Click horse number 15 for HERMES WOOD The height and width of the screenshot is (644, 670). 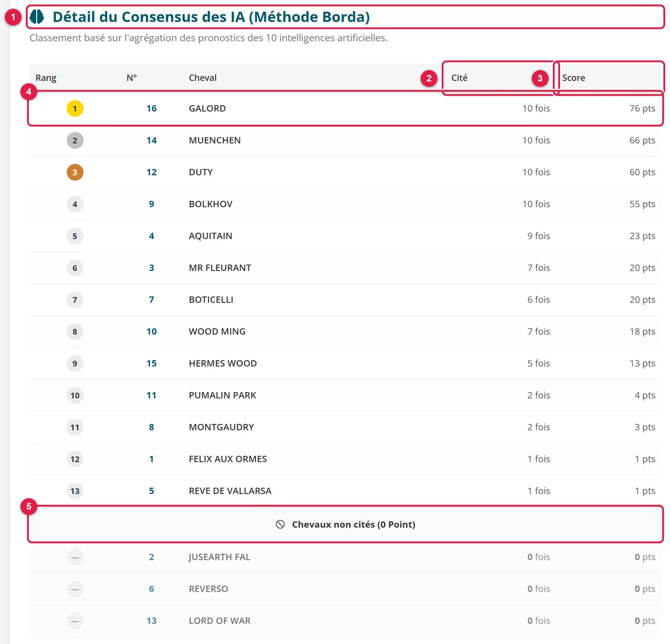point(151,363)
